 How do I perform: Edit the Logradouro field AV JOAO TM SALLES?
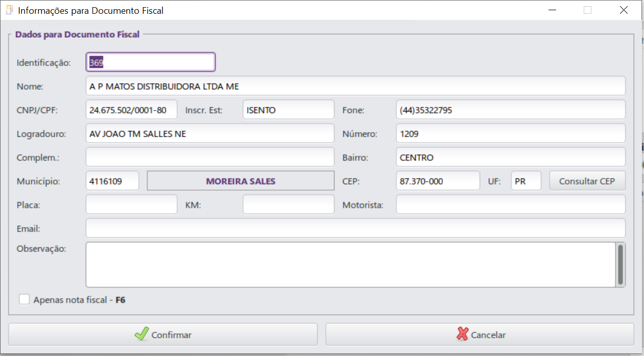click(210, 134)
